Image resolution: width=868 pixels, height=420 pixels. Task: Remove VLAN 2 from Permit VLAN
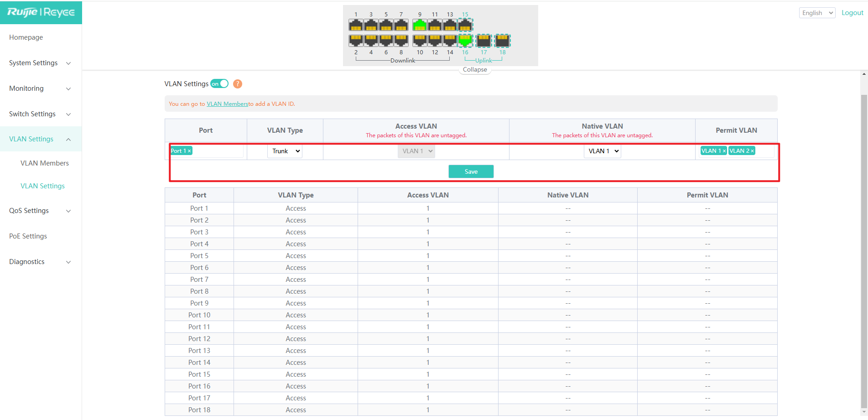pyautogui.click(x=752, y=151)
